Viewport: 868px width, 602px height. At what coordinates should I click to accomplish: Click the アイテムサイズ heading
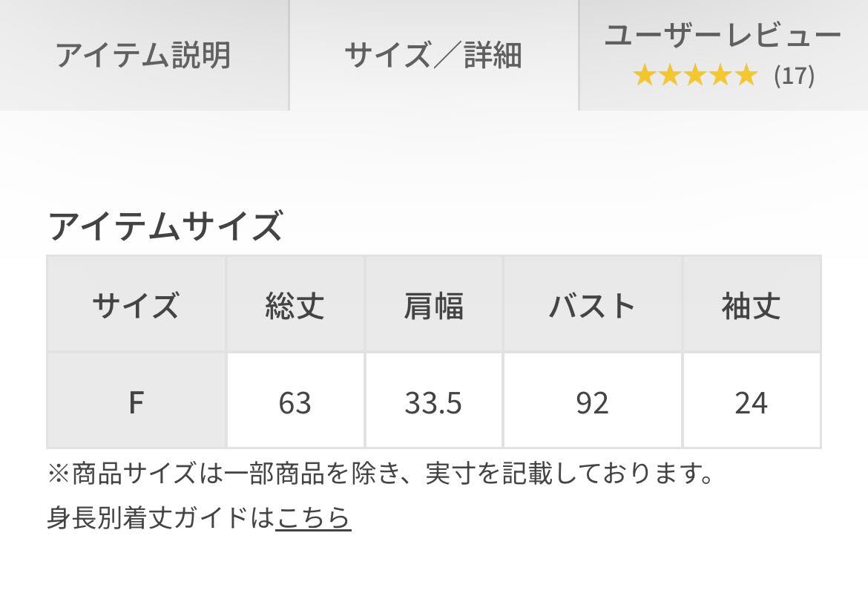tap(165, 226)
